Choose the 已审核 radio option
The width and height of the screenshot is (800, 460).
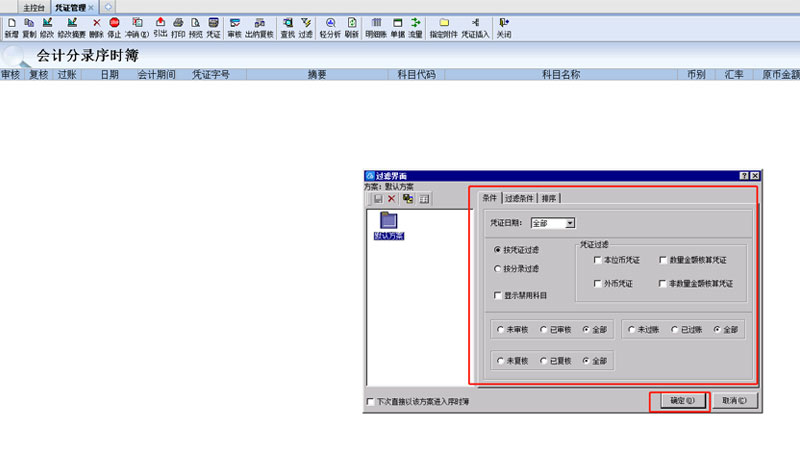click(x=544, y=329)
